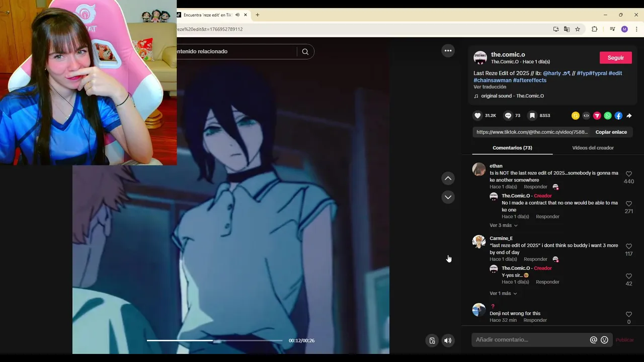Click the video URL text field

click(x=532, y=132)
